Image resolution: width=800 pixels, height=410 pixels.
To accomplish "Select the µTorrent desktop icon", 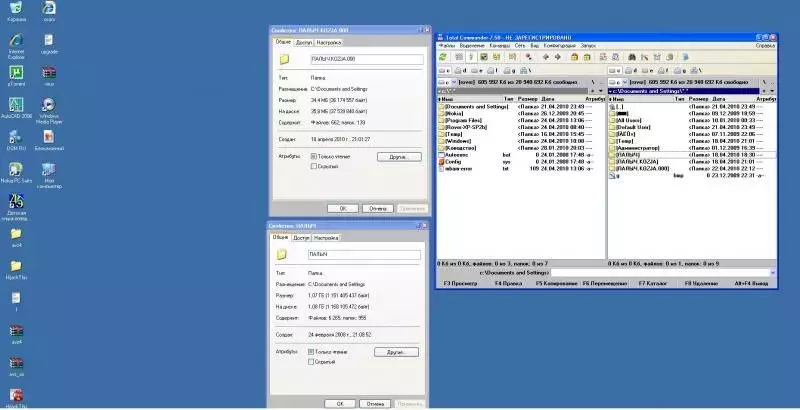I will (16, 76).
